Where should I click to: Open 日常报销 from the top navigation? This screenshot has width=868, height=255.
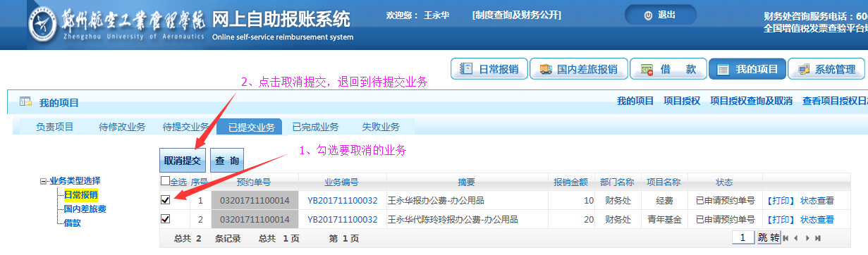coord(489,69)
